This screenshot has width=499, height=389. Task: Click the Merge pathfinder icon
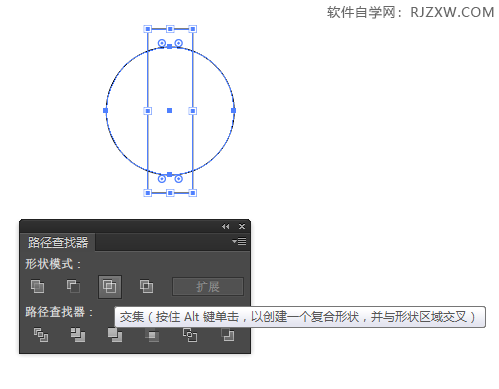tap(115, 335)
